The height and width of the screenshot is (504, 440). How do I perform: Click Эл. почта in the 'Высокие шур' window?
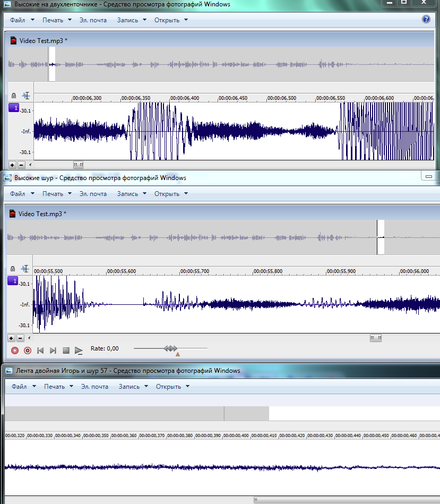(x=93, y=193)
